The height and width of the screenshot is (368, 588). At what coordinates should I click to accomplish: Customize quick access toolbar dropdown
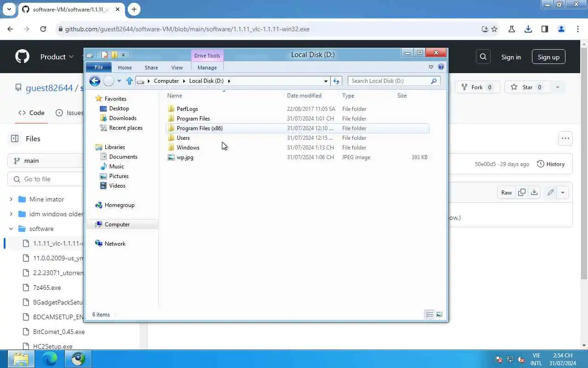point(123,55)
